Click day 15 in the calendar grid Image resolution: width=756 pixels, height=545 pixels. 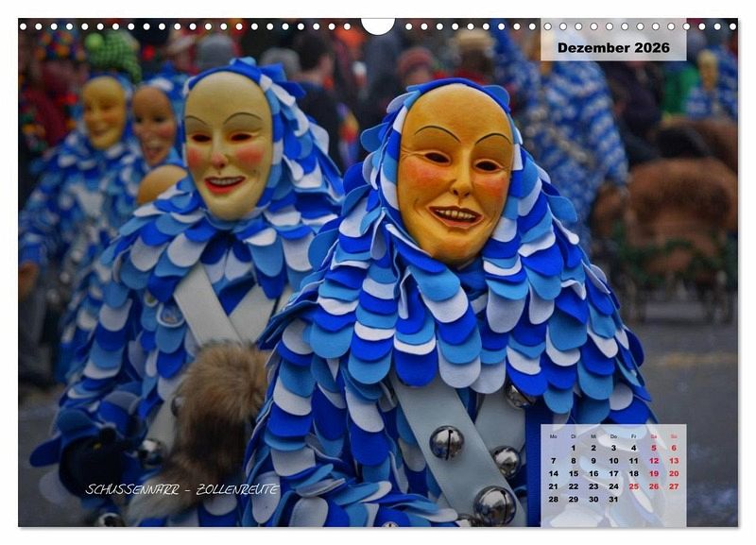[574, 473]
